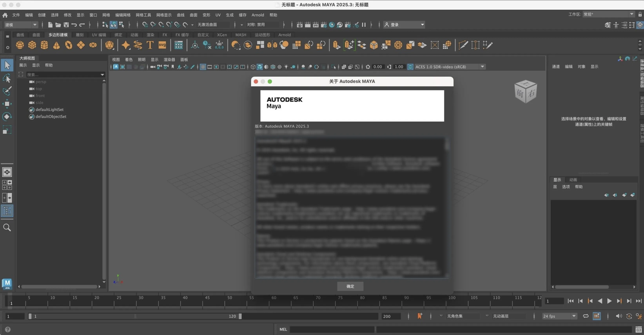
Task: Jump to the start of playback range
Action: click(571, 301)
